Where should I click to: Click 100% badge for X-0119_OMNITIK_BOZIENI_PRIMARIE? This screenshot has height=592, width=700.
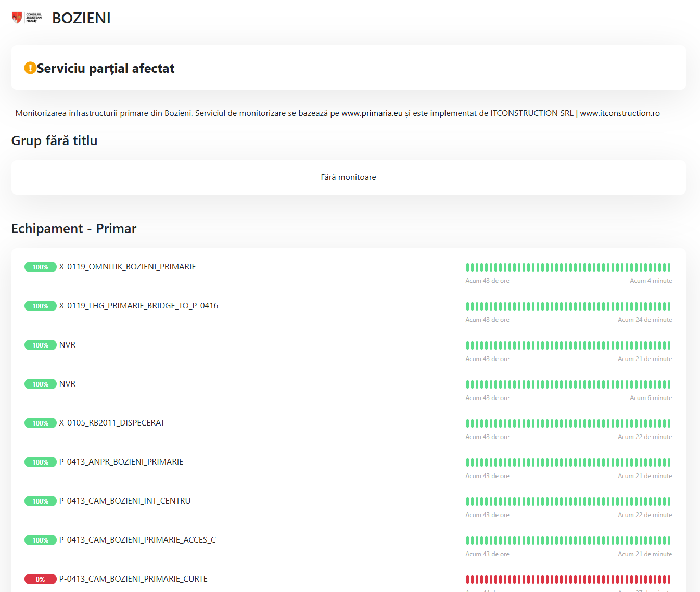(40, 267)
